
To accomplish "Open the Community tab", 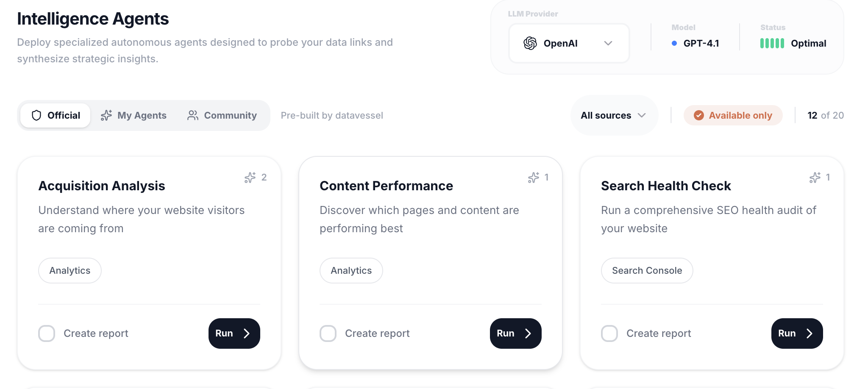I will tap(223, 115).
